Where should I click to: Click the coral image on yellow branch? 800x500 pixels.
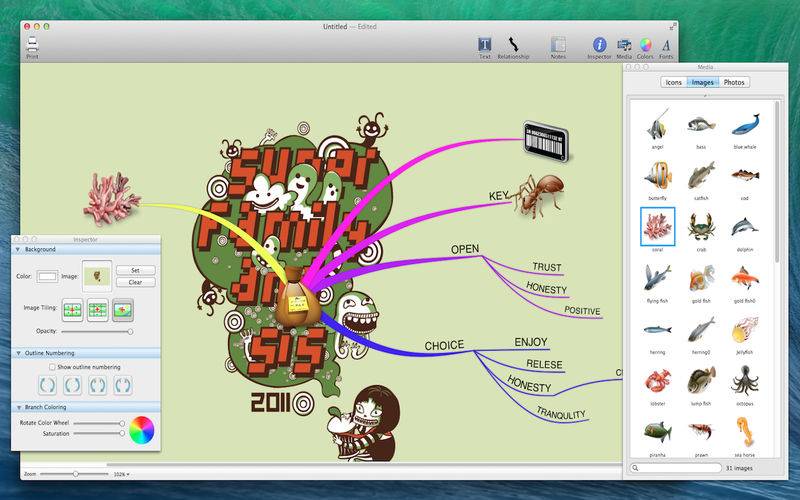pos(112,198)
